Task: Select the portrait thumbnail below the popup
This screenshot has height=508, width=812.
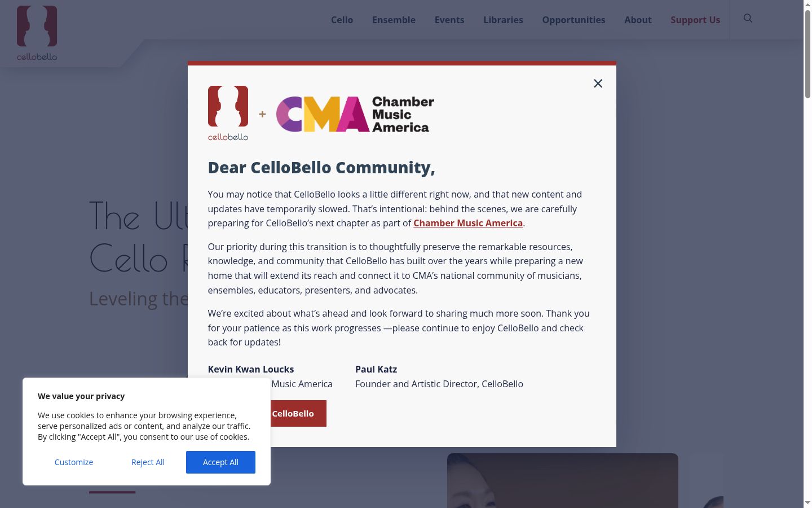Action: pos(563,480)
